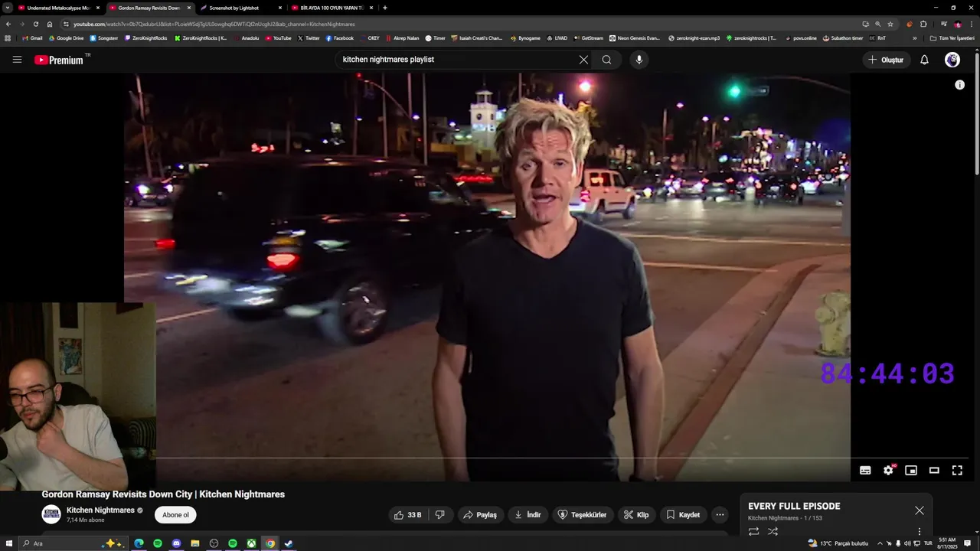980x551 pixels.
Task: Open a new browser tab
Action: [x=384, y=8]
